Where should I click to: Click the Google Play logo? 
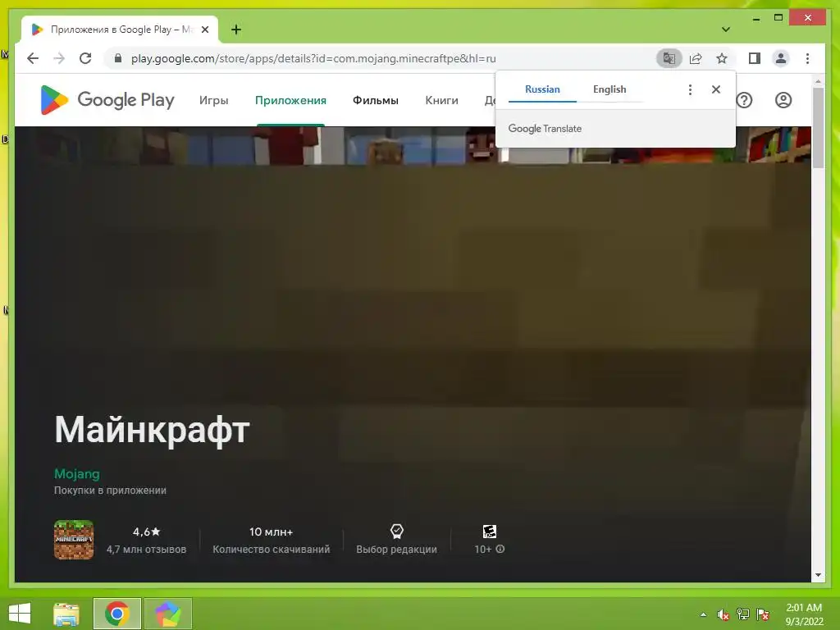107,100
